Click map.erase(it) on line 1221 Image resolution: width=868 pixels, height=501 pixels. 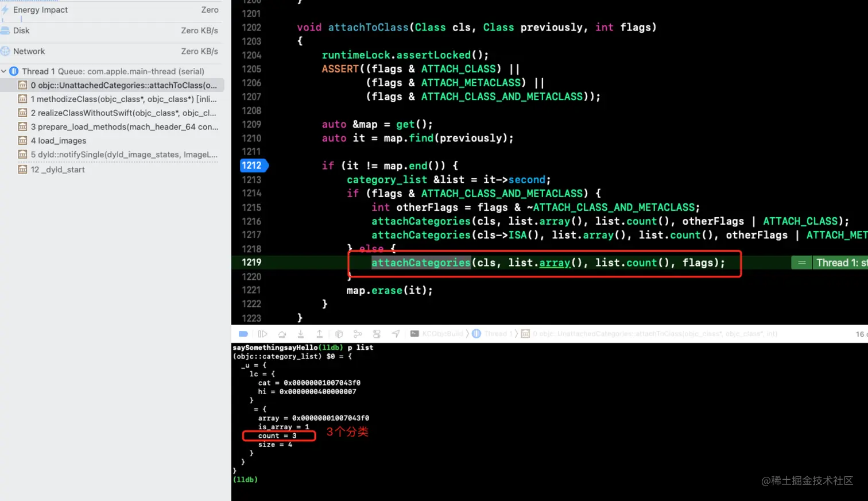390,290
